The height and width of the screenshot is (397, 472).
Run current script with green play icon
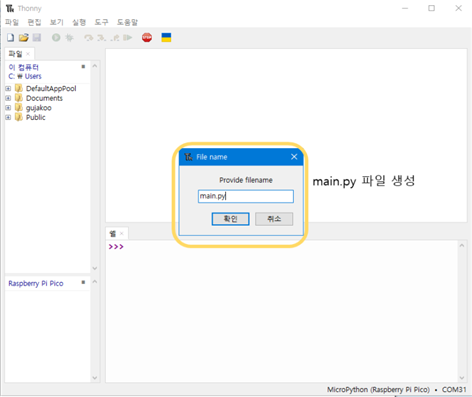56,38
